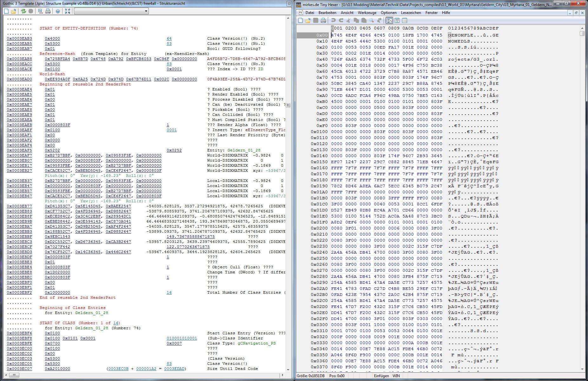
Task: Create a new file in Tiny Hexer toolbar
Action: [x=301, y=21]
